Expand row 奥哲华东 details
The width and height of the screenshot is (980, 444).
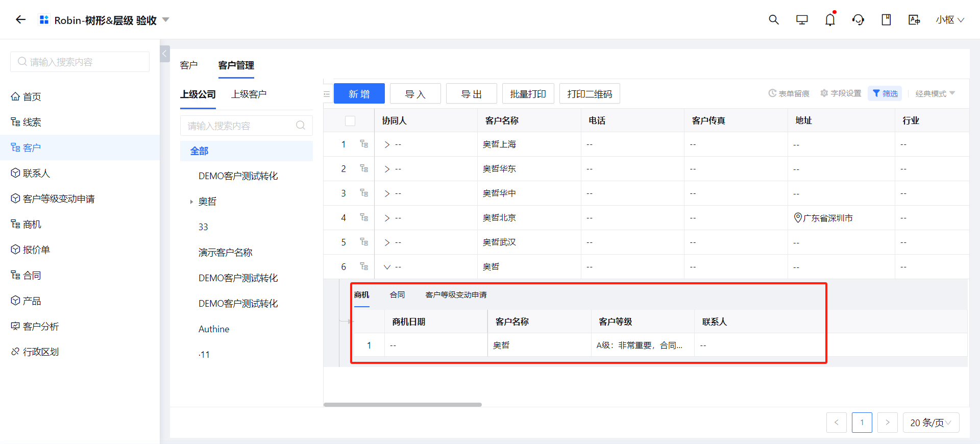coord(387,169)
